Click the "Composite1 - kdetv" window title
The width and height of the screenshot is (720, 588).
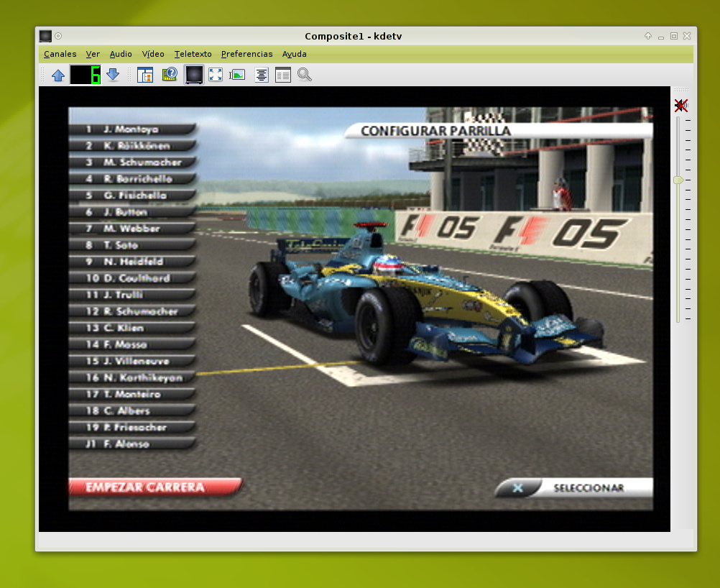coord(353,36)
